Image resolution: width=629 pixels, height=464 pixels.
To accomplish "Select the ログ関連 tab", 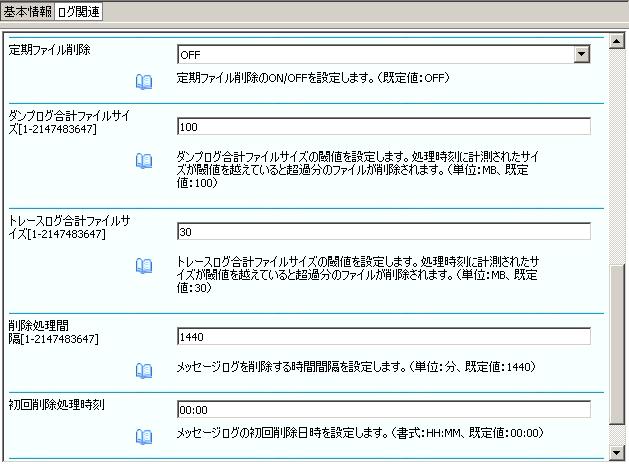I will [x=79, y=12].
